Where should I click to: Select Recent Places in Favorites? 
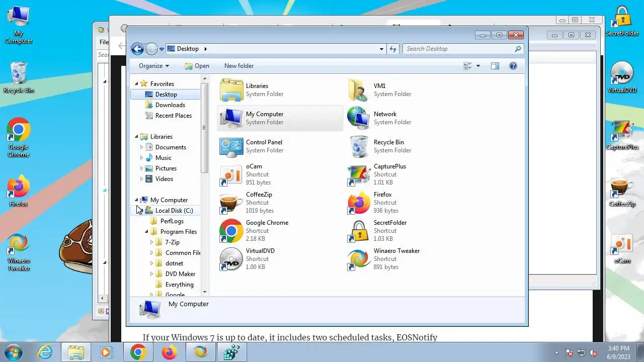(x=173, y=116)
